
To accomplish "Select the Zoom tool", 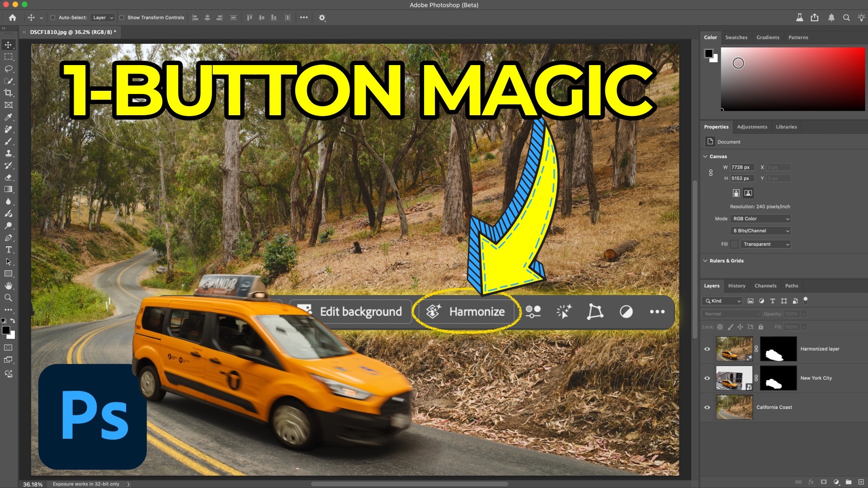I will pyautogui.click(x=9, y=298).
